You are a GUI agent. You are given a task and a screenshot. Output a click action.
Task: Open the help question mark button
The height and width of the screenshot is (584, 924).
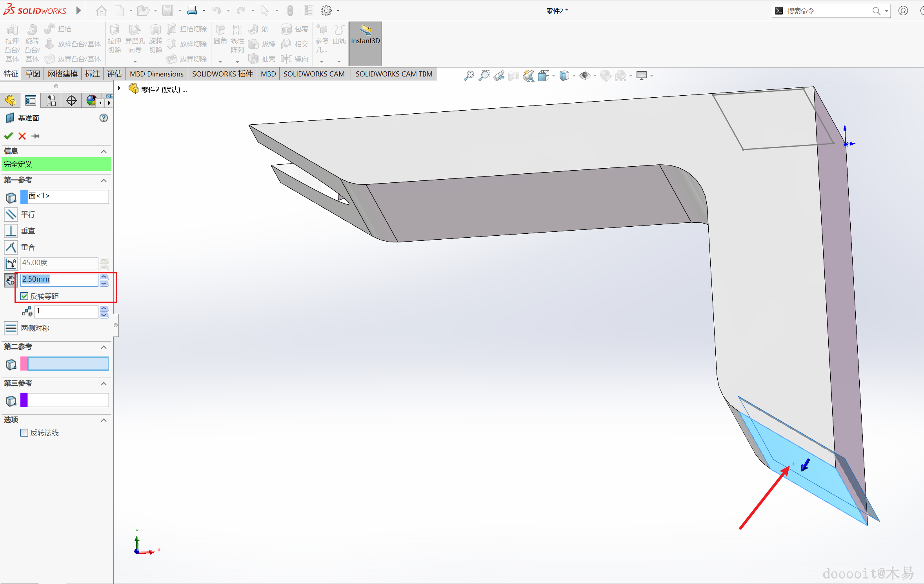[x=104, y=118]
